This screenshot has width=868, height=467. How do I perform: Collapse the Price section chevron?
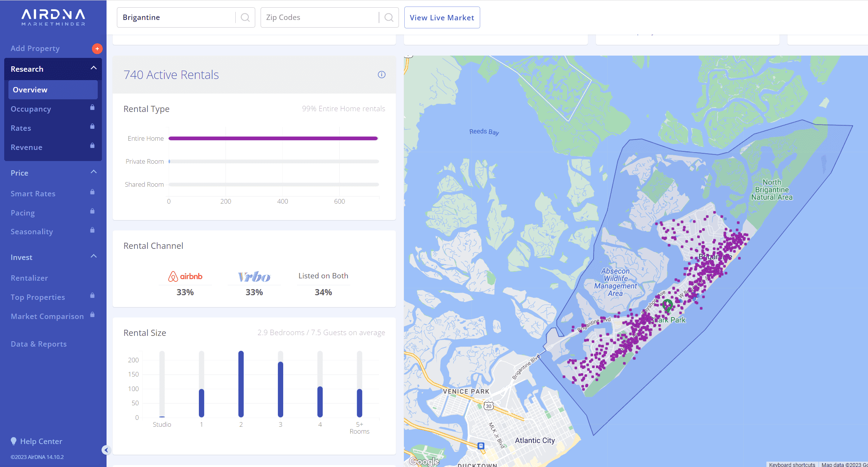[x=94, y=172]
